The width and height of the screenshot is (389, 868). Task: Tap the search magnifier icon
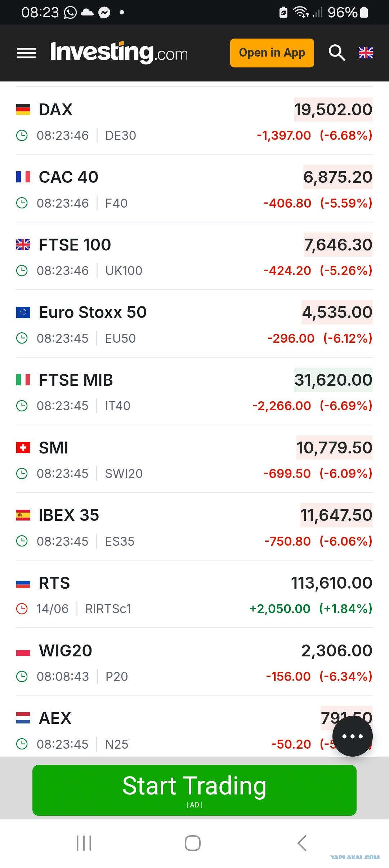(337, 53)
